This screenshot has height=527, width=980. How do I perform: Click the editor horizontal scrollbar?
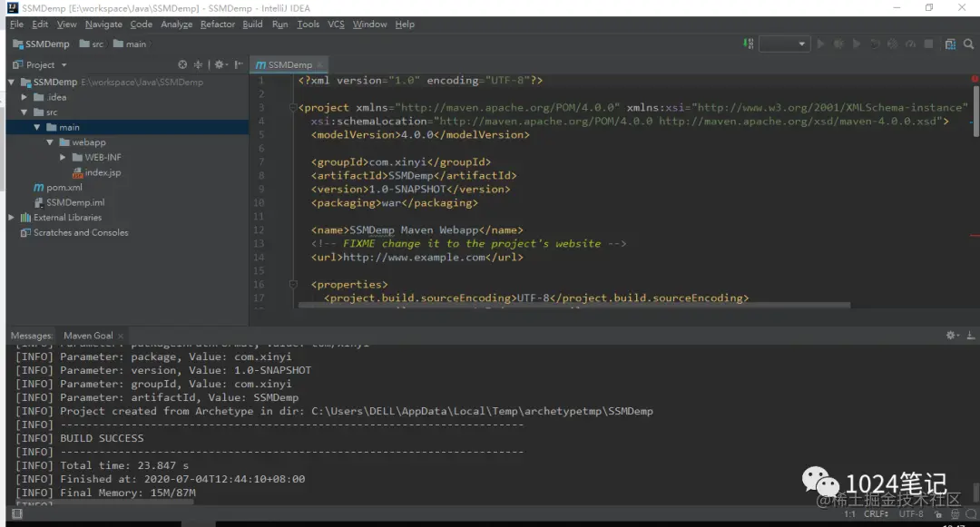tap(573, 306)
